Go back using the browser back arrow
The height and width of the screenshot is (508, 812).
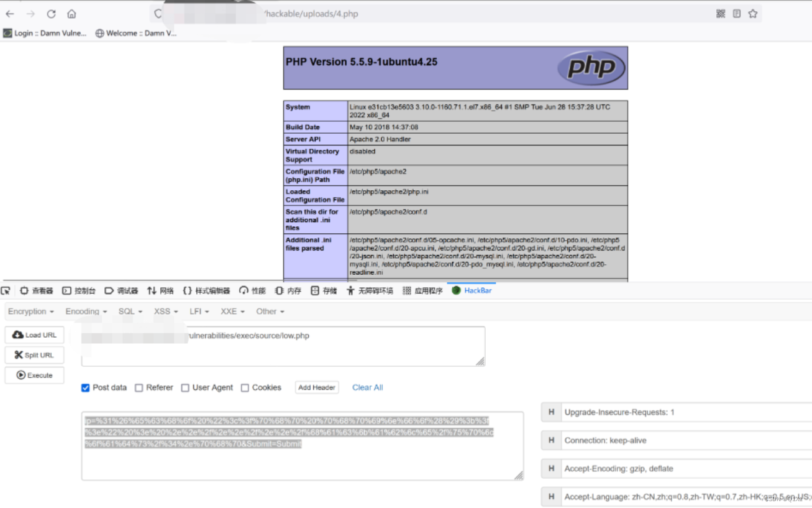click(10, 14)
